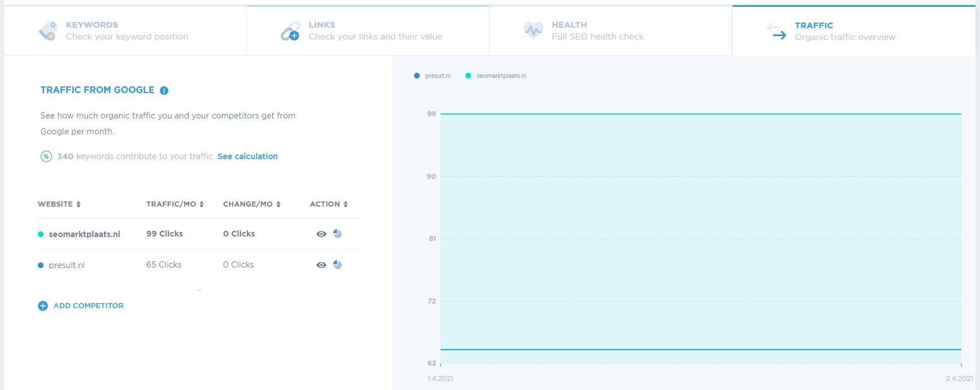Open pie chart icon for seomarktplaats.nl
Image resolution: width=980 pixels, height=390 pixels.
(x=337, y=234)
